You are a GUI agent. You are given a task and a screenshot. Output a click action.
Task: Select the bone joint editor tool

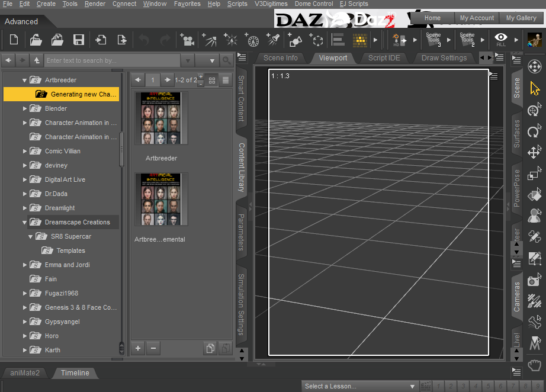pyautogui.click(x=535, y=322)
